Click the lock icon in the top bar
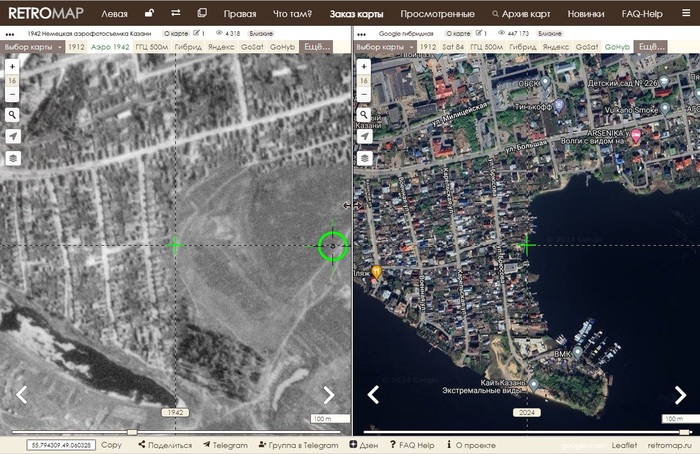The width and height of the screenshot is (700, 454). click(149, 14)
